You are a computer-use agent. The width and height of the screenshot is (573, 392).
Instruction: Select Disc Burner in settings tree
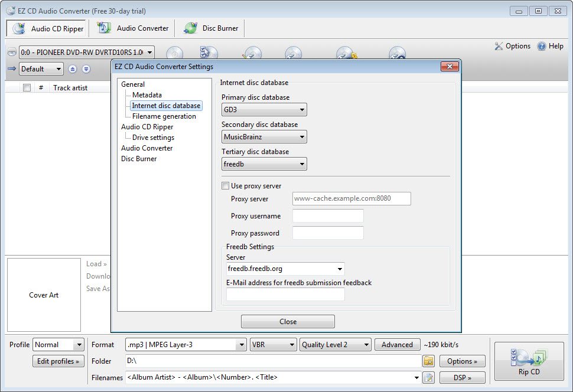tap(139, 159)
